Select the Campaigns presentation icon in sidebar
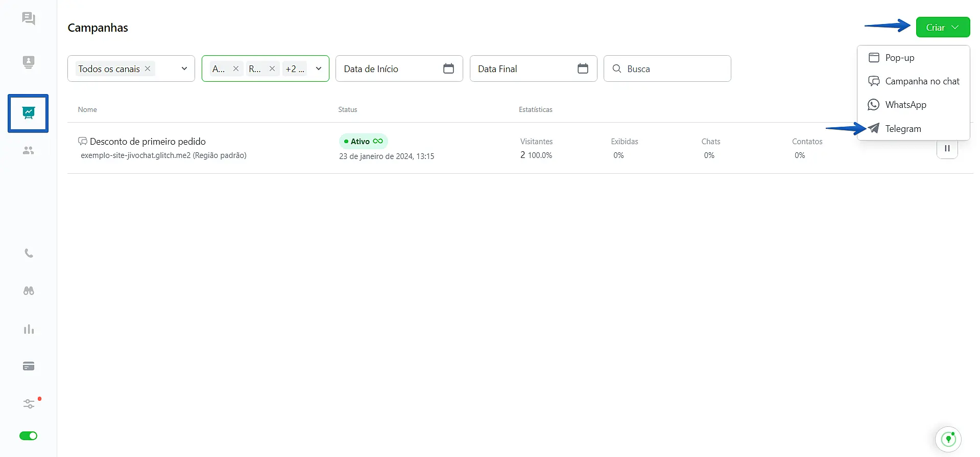The height and width of the screenshot is (457, 980). (29, 113)
